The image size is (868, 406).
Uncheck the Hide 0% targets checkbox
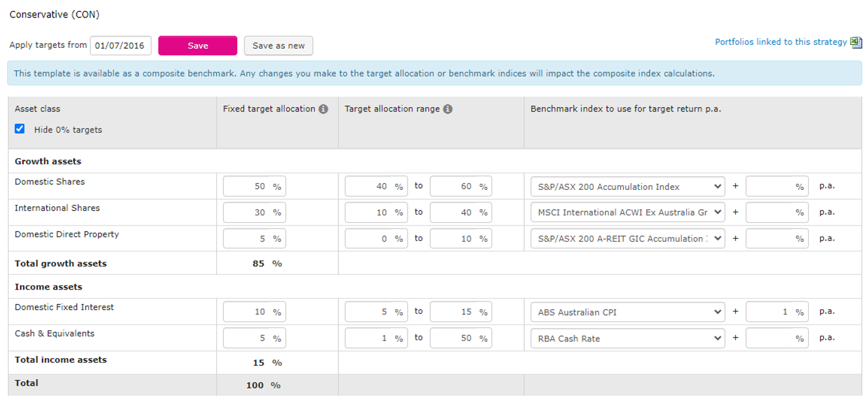tap(19, 129)
